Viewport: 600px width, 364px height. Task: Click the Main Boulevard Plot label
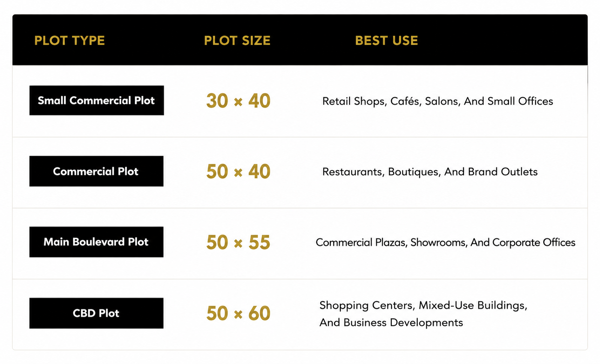(96, 242)
